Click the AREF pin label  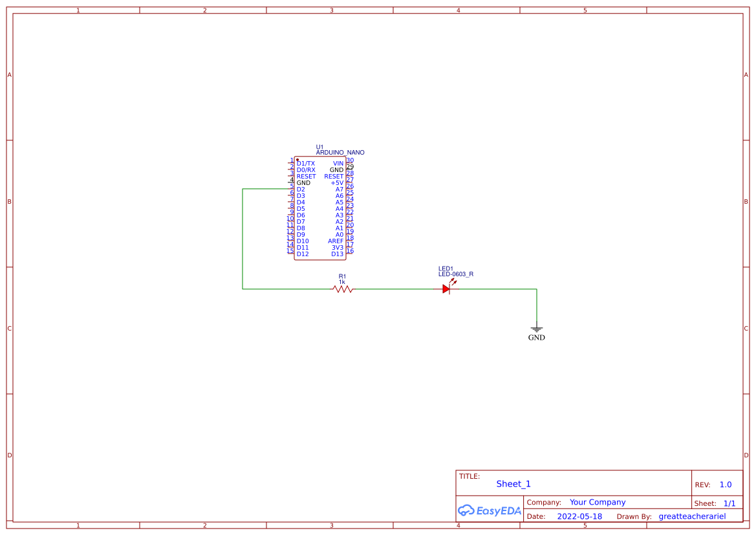(x=334, y=241)
